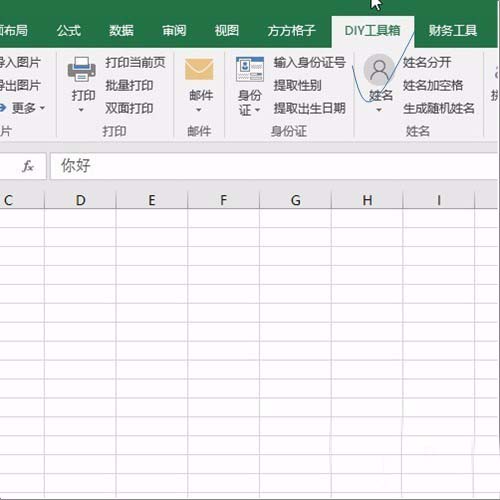
Task: Click 姓名加空格 button
Action: 433,86
